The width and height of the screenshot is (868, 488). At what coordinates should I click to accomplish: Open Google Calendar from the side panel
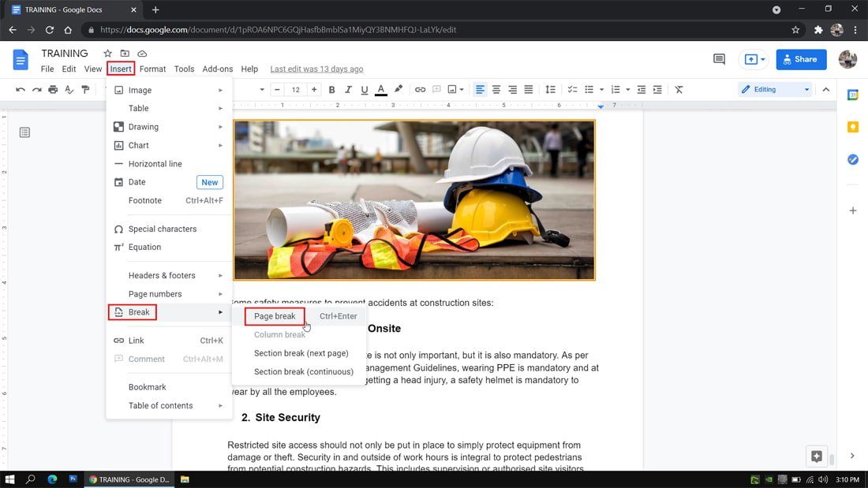852,94
